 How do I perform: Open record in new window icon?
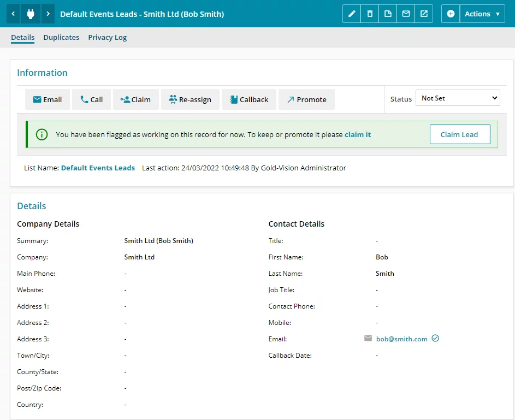coord(424,14)
